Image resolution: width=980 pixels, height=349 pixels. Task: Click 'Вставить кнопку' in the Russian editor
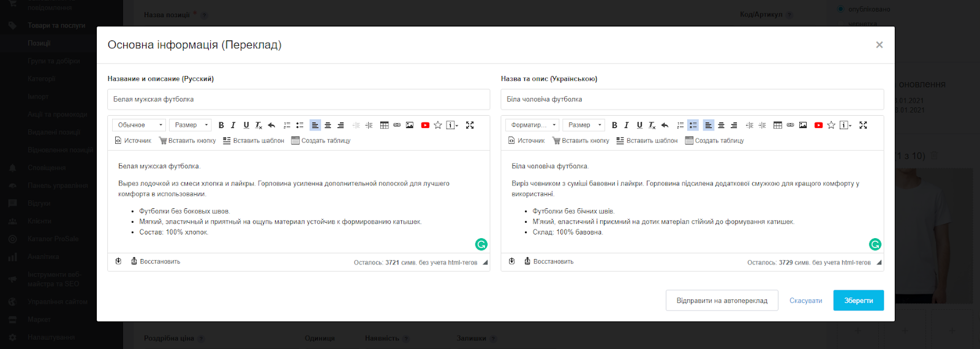(187, 141)
